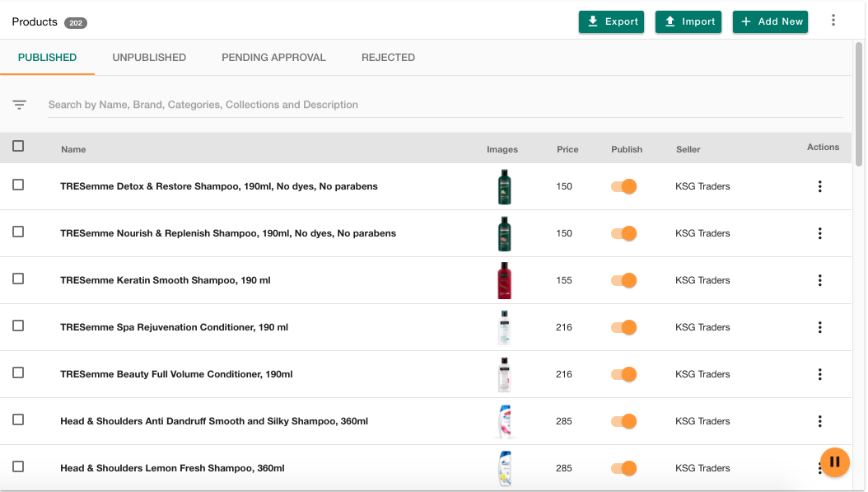Open the filter list icon beside search
868x492 pixels.
point(20,105)
